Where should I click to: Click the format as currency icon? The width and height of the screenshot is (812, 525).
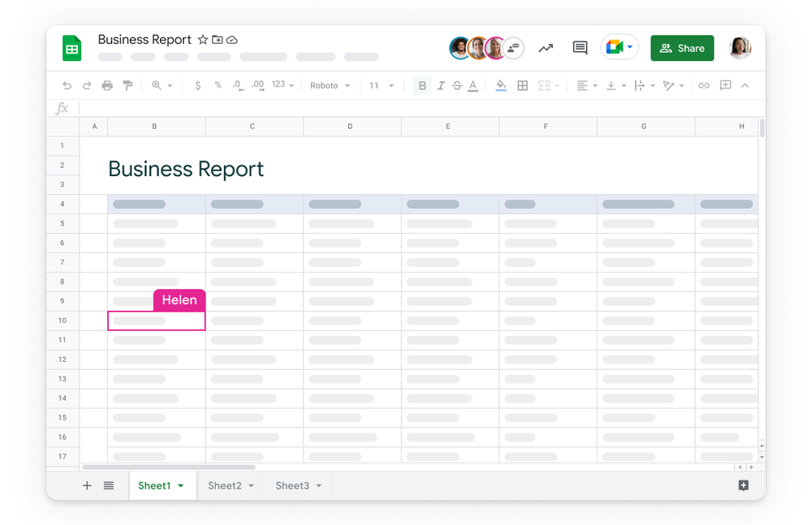click(x=198, y=85)
